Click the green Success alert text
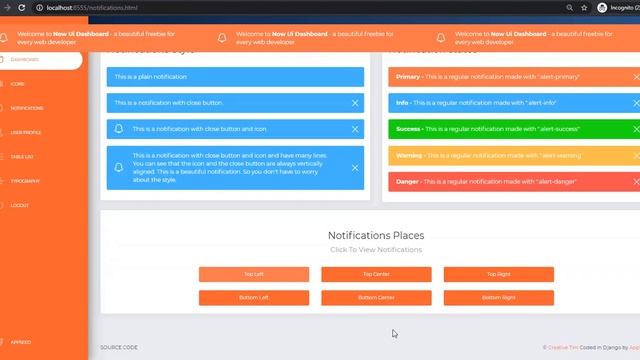Image resolution: width=640 pixels, height=360 pixels. point(488,129)
